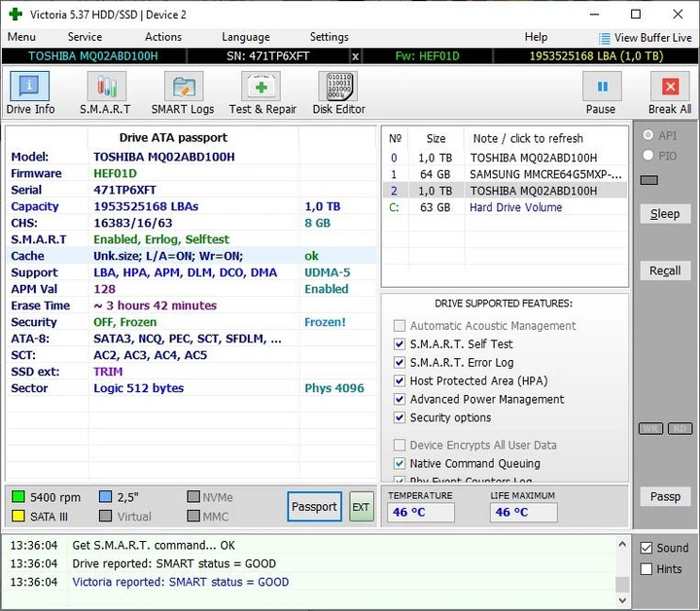Click the gray NVMe indicator box
Image resolution: width=700 pixels, height=611 pixels.
(x=193, y=496)
